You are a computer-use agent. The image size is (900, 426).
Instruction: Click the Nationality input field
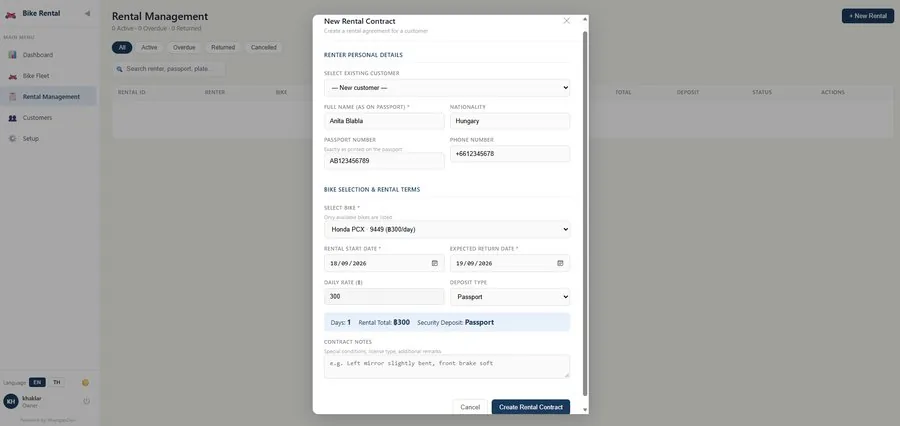[510, 121]
